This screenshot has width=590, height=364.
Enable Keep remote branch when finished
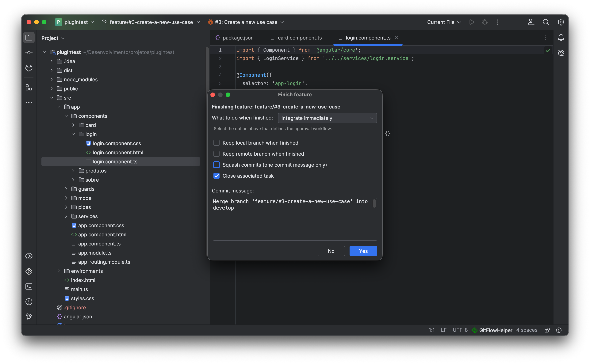[216, 154]
